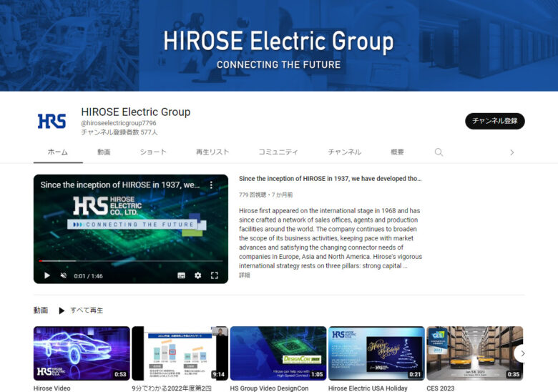
Task: Click the HRS channel avatar logo
Action: click(52, 121)
